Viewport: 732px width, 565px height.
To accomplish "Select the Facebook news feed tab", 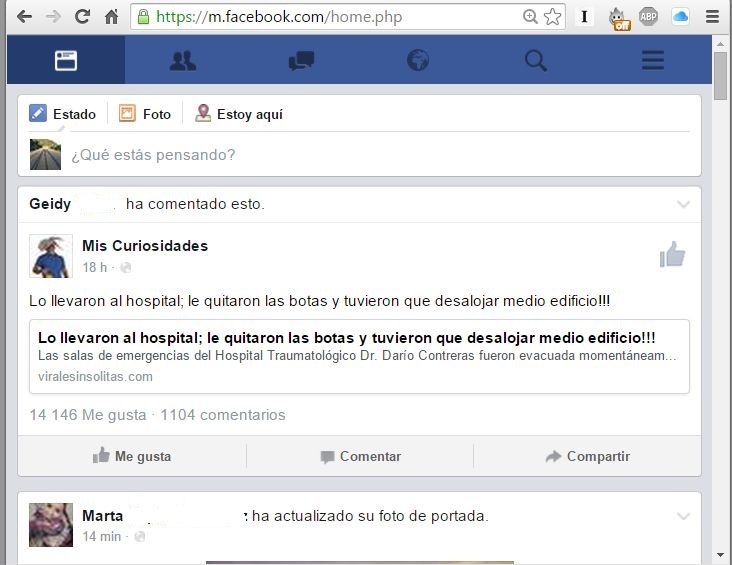I will click(x=66, y=60).
